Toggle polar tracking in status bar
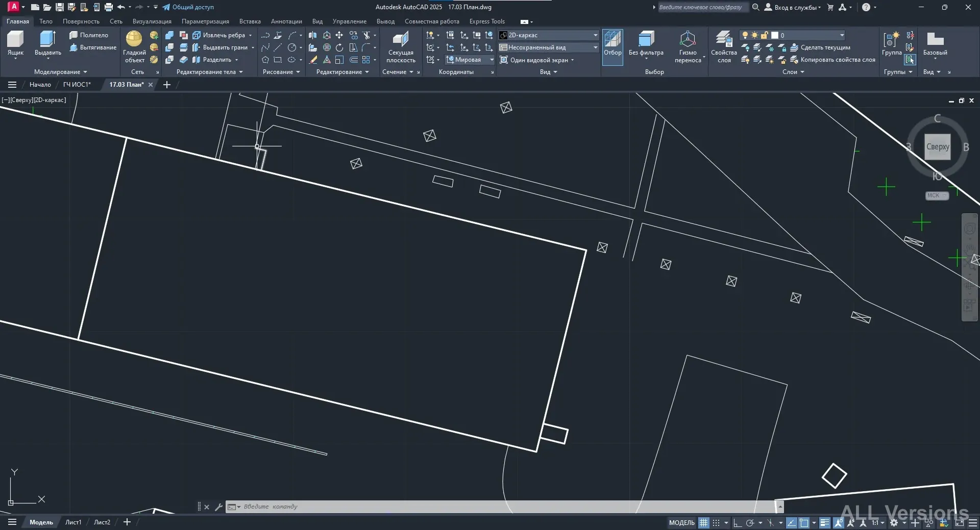 (750, 522)
